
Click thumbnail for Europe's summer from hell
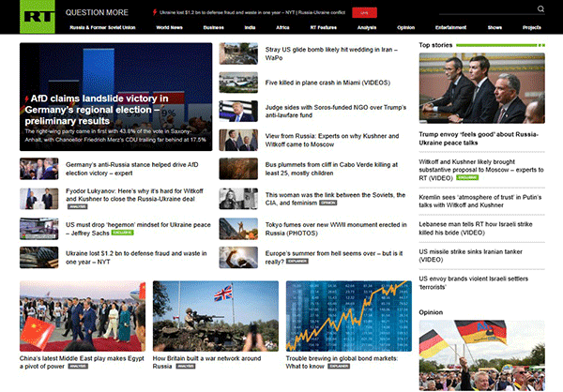click(238, 257)
